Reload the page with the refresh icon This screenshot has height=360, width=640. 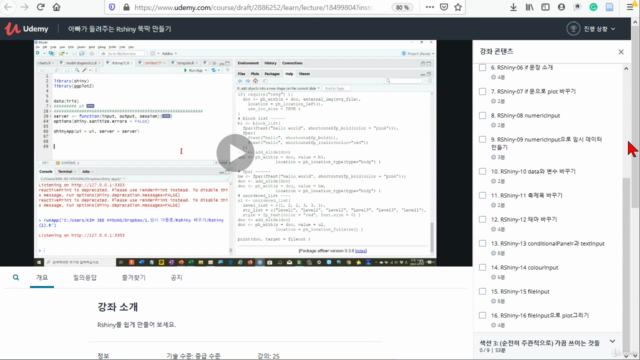(40, 7)
